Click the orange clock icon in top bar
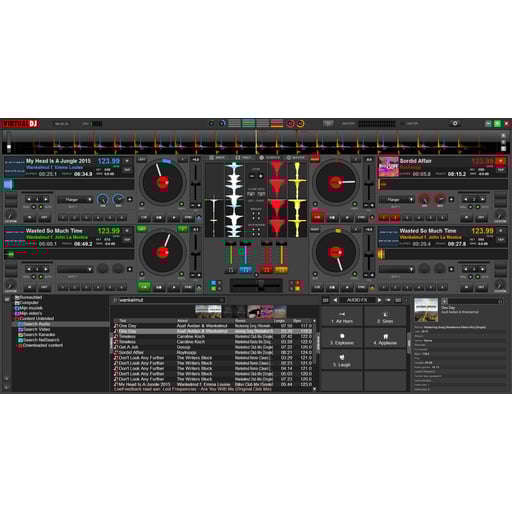The width and height of the screenshot is (512, 512). coord(300,124)
